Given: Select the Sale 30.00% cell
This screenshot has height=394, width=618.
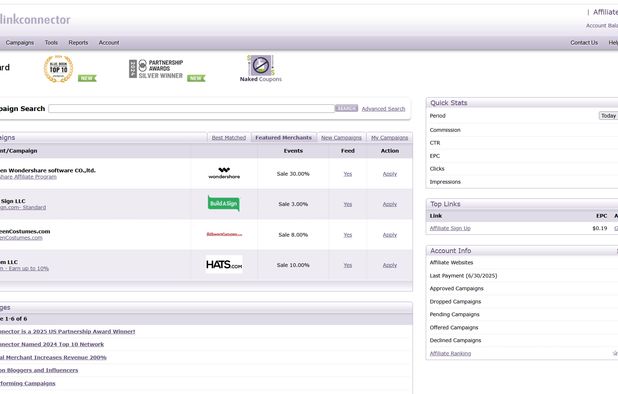Looking at the screenshot, I should 293,174.
